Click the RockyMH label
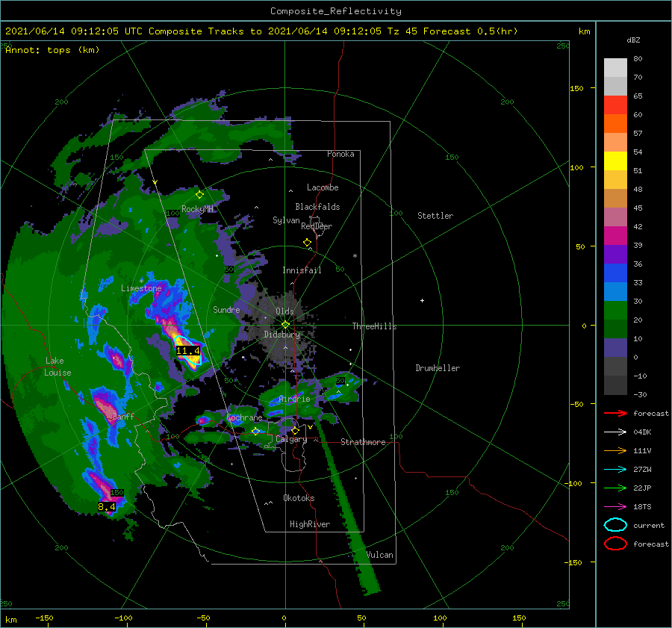This screenshot has height=628, width=672. pos(197,209)
